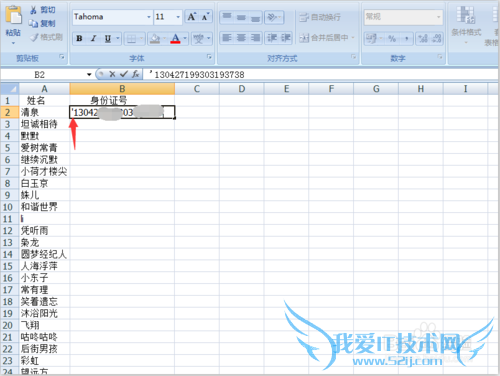Select column F header

(x=331, y=89)
